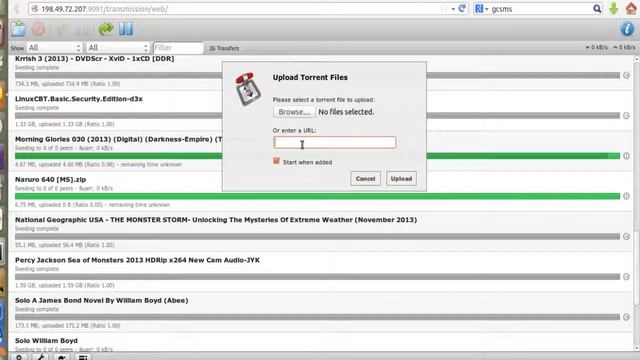Click the 26 Transfers count label
Viewport: 640px width, 360px height.
[224, 48]
